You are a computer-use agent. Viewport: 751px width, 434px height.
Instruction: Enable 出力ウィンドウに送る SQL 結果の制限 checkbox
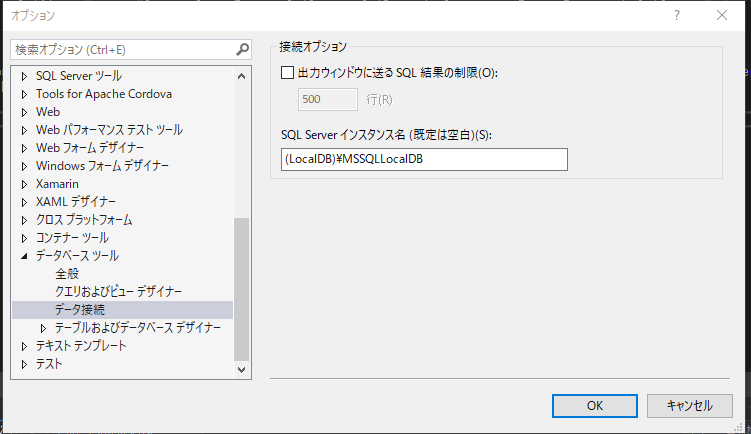point(287,73)
